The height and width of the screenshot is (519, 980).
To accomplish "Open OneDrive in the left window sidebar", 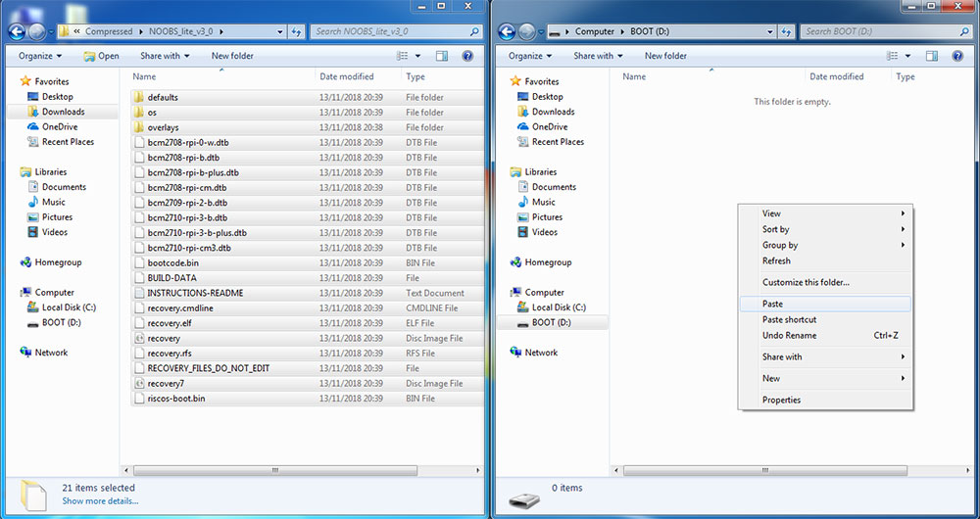I will click(x=59, y=126).
